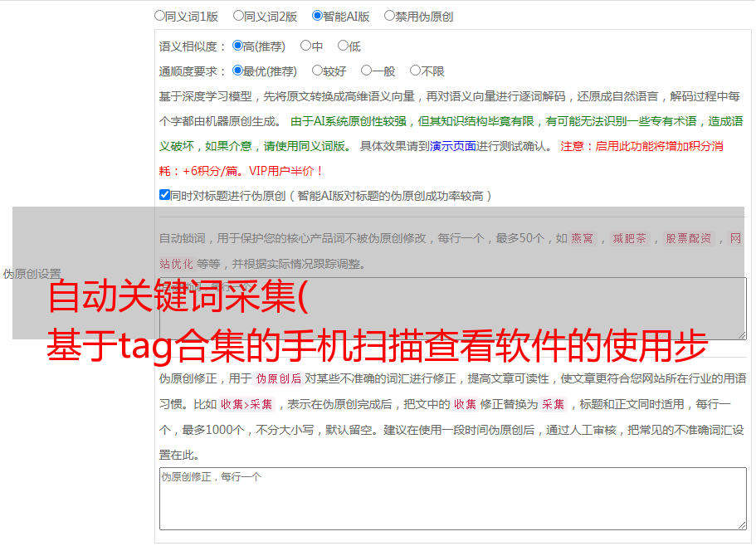The width and height of the screenshot is (756, 546).
Task: Click into the 伪原创修正 textarea
Action: tap(453, 499)
